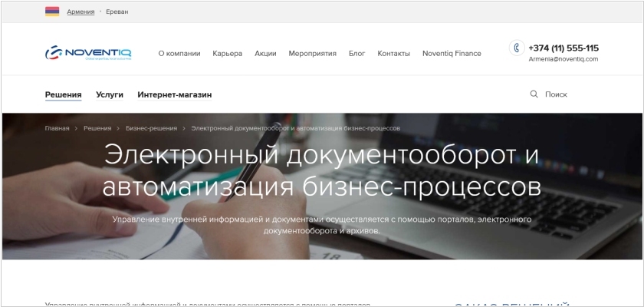Open the О компании menu item
Screen dimensions: 644x307
pyautogui.click(x=179, y=54)
